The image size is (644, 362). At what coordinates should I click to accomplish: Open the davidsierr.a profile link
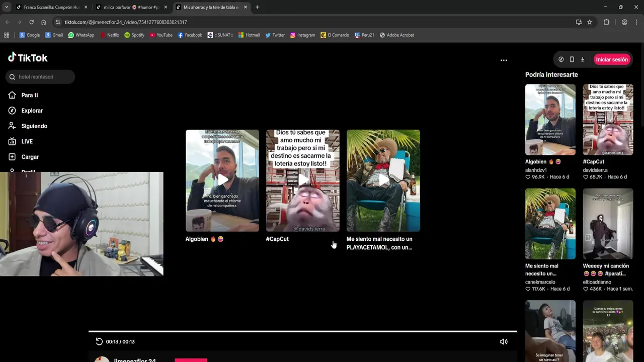click(x=595, y=170)
